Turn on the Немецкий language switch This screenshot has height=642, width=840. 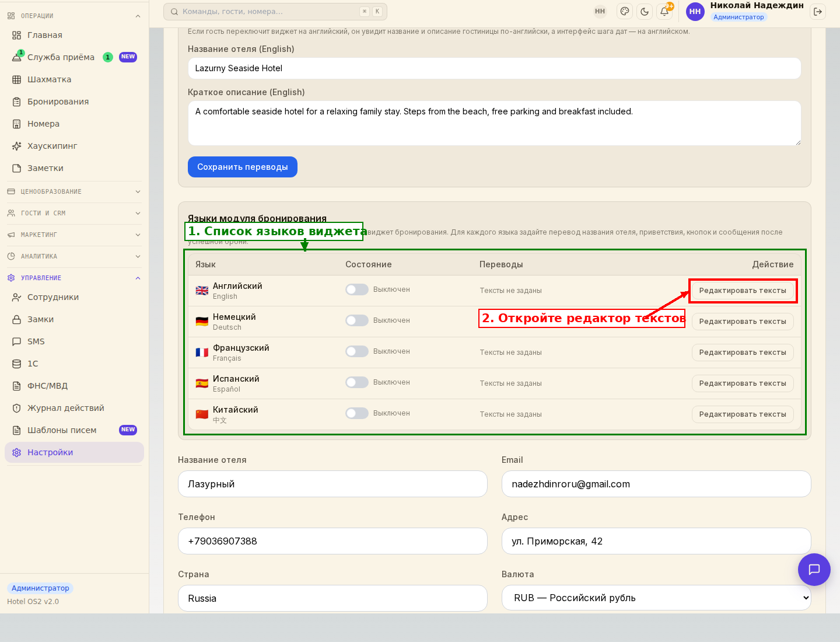click(357, 320)
